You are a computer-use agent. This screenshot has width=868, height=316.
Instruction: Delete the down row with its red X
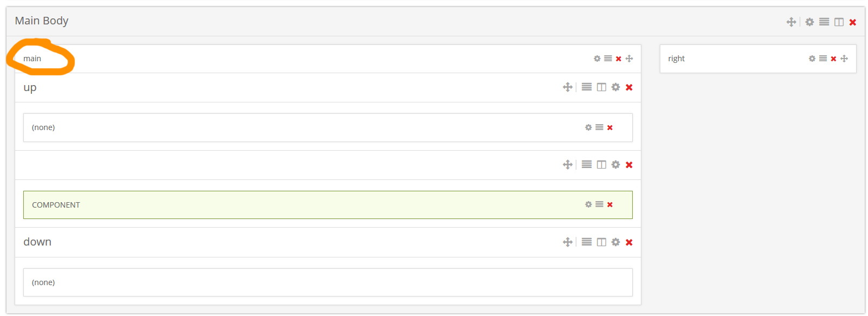[x=629, y=242]
